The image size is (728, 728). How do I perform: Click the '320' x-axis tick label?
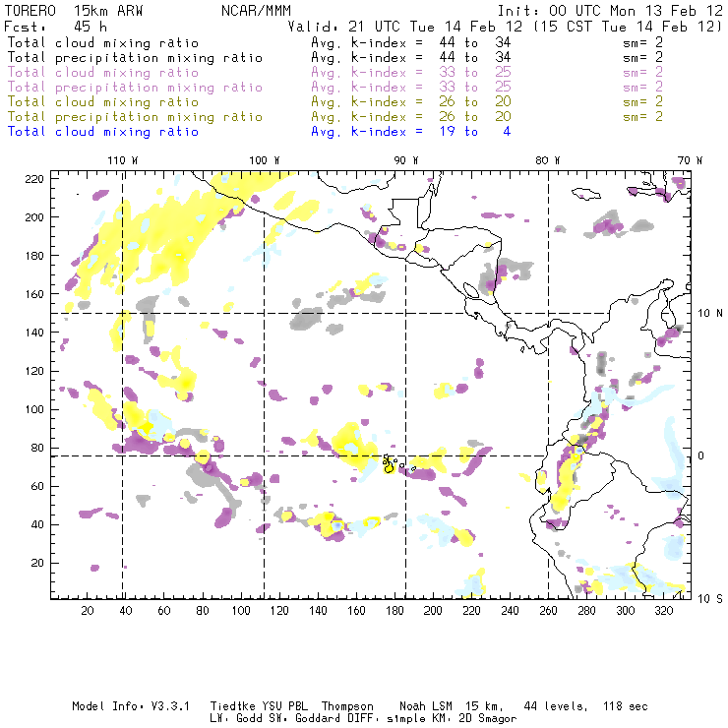pyautogui.click(x=663, y=611)
